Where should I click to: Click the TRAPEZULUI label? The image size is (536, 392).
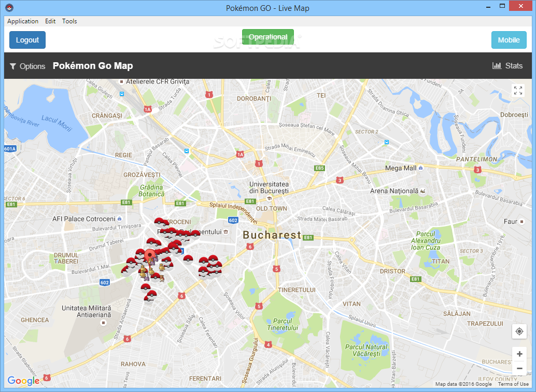pyautogui.click(x=485, y=323)
